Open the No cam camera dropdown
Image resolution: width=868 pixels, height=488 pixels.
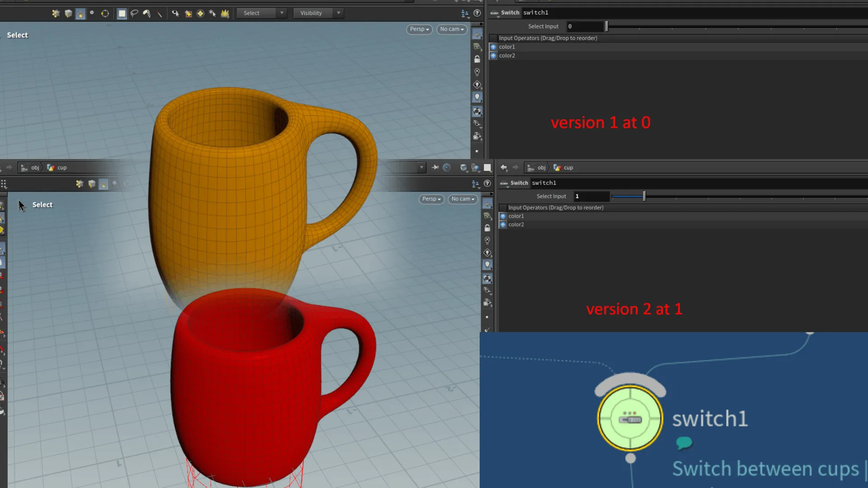[451, 29]
